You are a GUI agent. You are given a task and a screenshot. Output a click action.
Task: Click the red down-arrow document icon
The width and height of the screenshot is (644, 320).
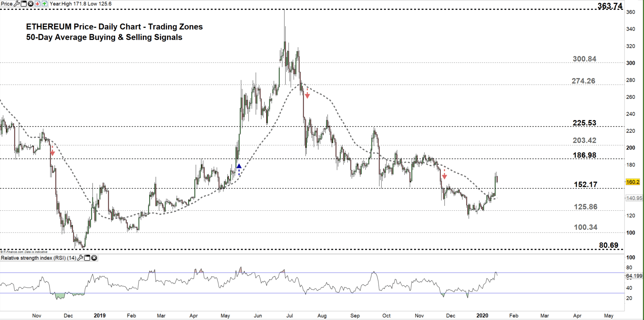(x=38, y=4)
